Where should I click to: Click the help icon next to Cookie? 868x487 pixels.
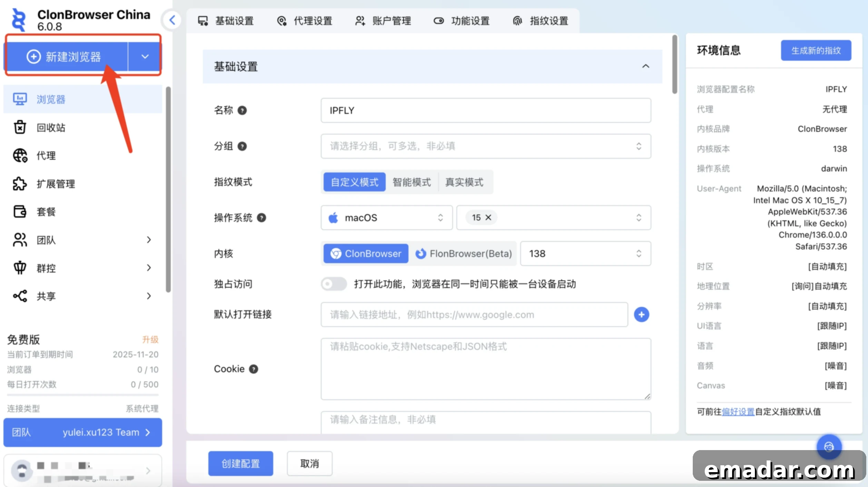[x=254, y=369]
